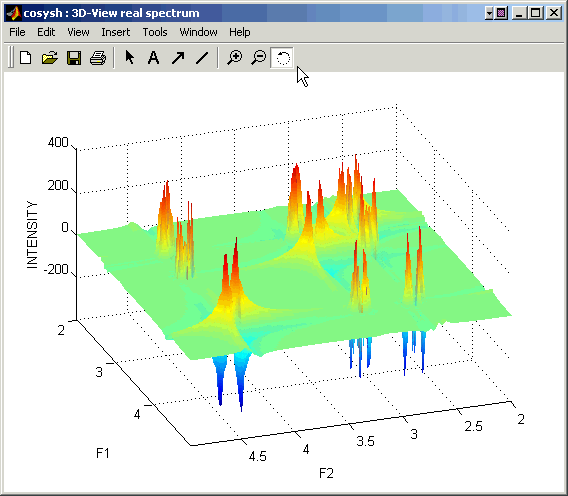Click the title bar dropdown arrow button

click(489, 13)
